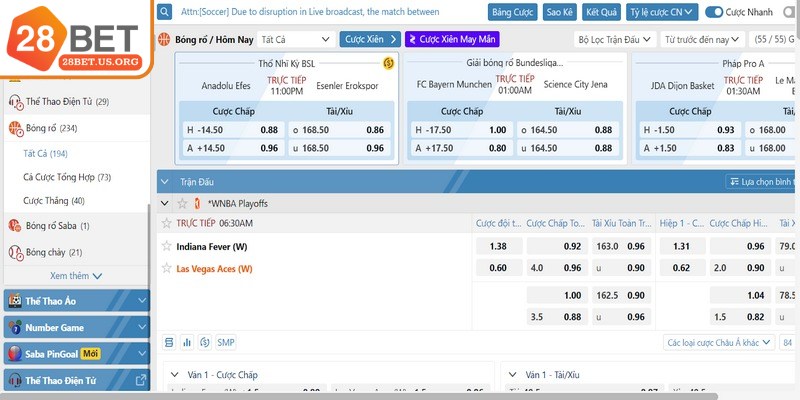Click the gold coin icon on Anadolu Efes card

(388, 63)
